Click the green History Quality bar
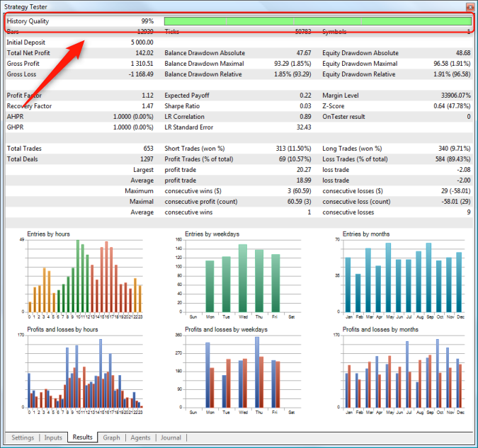 tap(318, 21)
